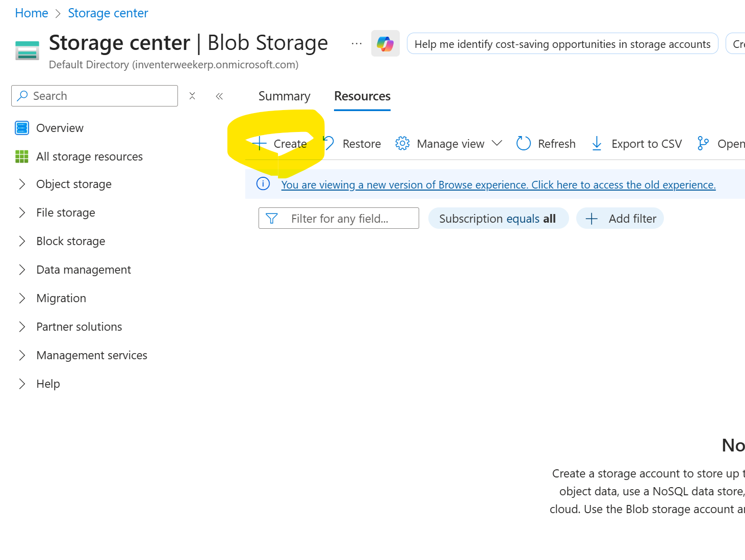
Task: Open the Overview page in the sidebar
Action: click(60, 128)
